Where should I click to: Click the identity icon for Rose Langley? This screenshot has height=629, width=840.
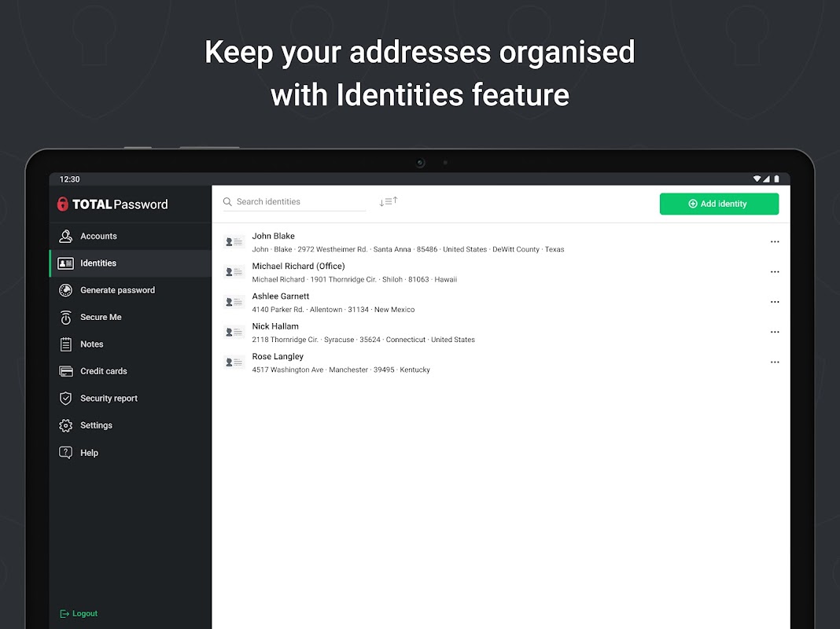tap(234, 362)
